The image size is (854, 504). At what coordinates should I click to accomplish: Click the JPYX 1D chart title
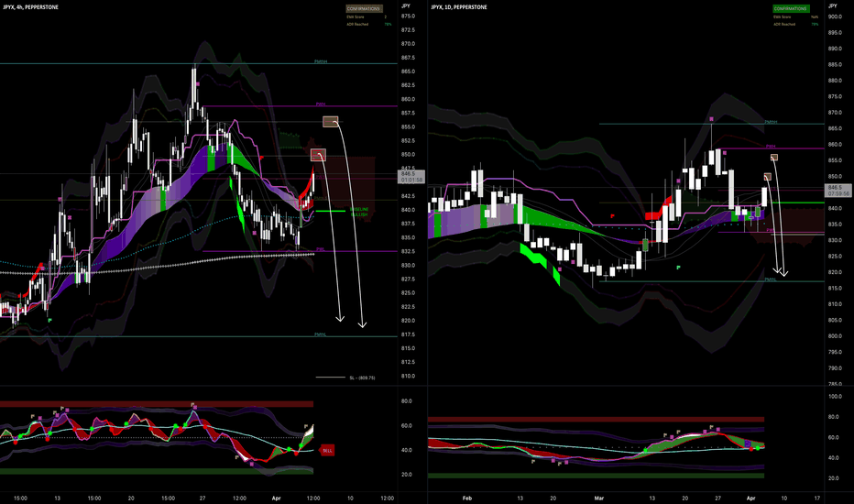click(458, 7)
